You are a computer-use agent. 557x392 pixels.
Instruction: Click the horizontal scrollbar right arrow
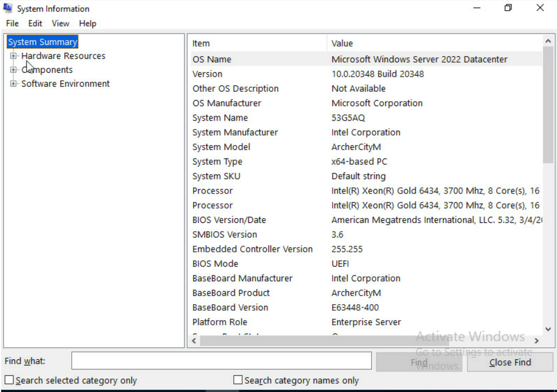click(x=536, y=340)
